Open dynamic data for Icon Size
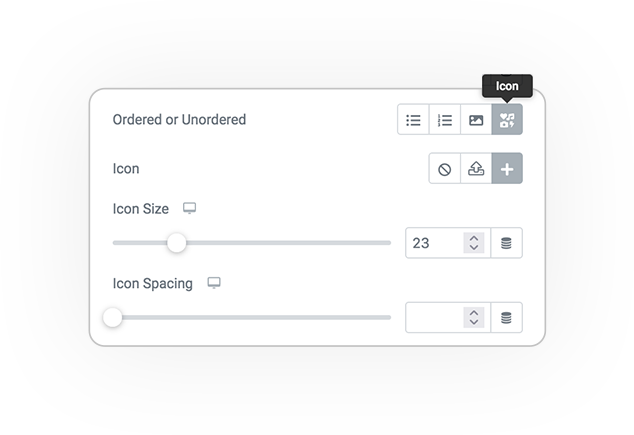Viewport: 634px width, 435px height. [x=506, y=243]
